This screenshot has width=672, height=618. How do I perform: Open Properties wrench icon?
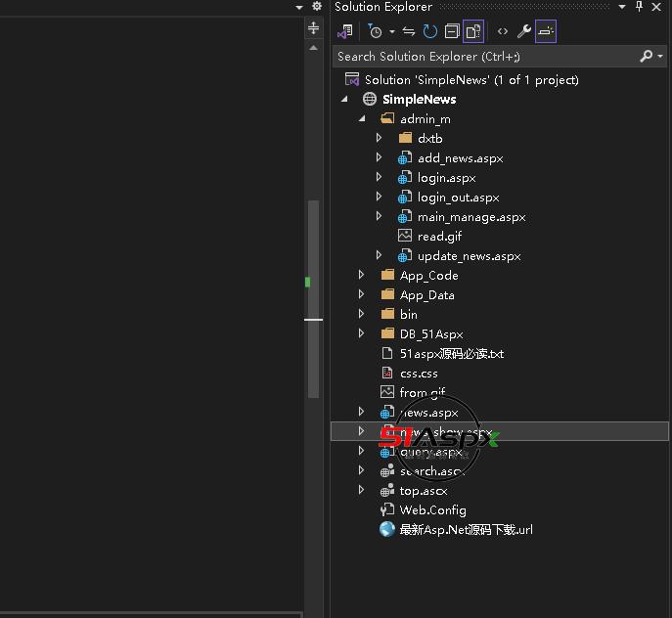[523, 31]
